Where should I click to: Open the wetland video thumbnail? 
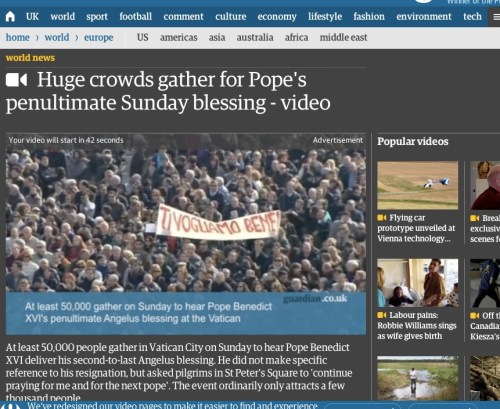tap(418, 378)
